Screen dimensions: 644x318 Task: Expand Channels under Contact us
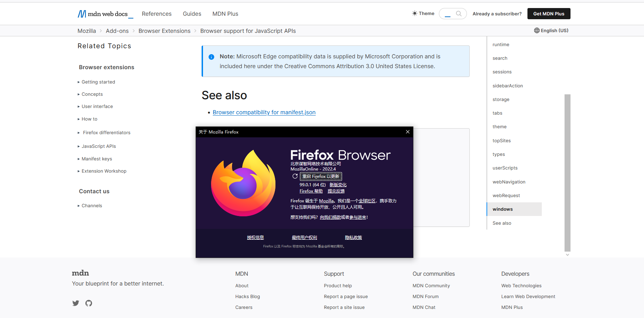point(90,206)
